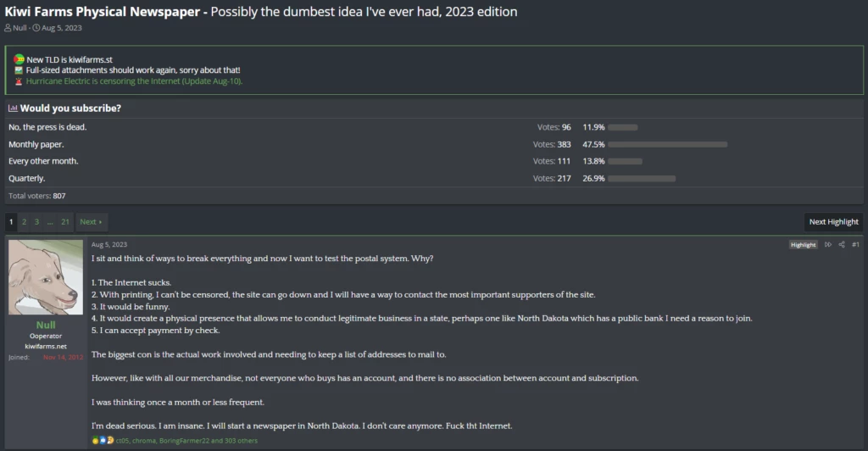Click the fast-forward arrows icon on the post
868x451 pixels.
pyautogui.click(x=828, y=245)
